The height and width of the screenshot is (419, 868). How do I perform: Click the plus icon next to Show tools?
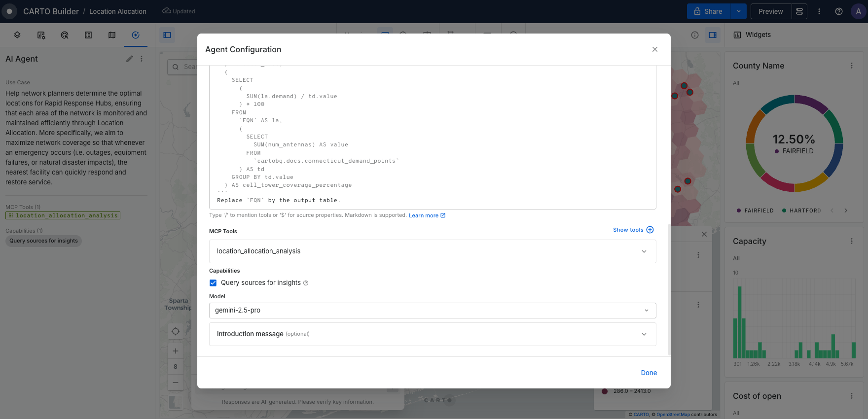(650, 230)
